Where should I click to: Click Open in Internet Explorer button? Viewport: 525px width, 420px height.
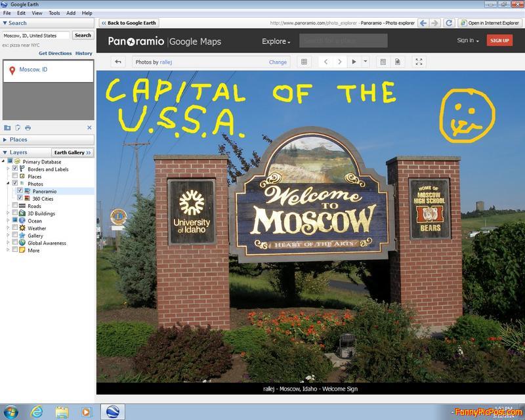[x=490, y=23]
